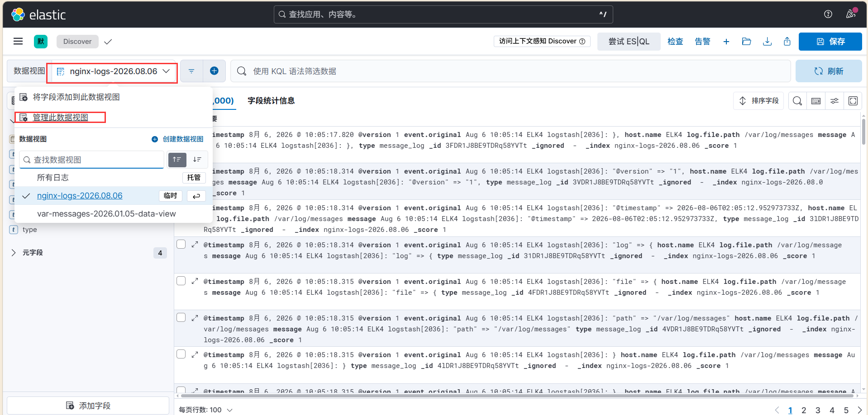The image size is (868, 415).
Task: Open the newsfeed notifications icon
Action: pyautogui.click(x=851, y=14)
